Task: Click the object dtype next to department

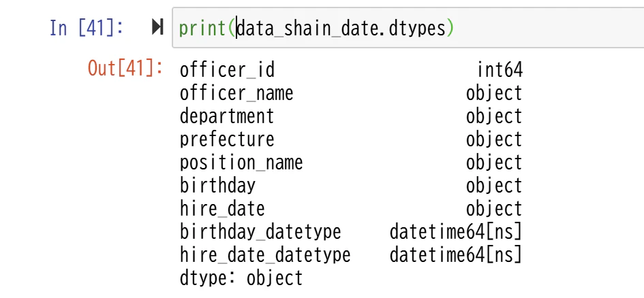Action: tap(494, 117)
